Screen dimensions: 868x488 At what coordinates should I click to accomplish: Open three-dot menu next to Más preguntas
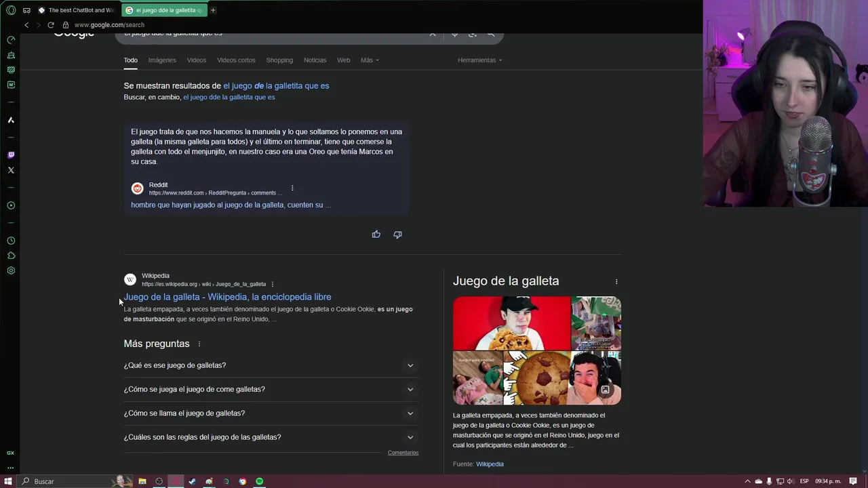tap(199, 344)
